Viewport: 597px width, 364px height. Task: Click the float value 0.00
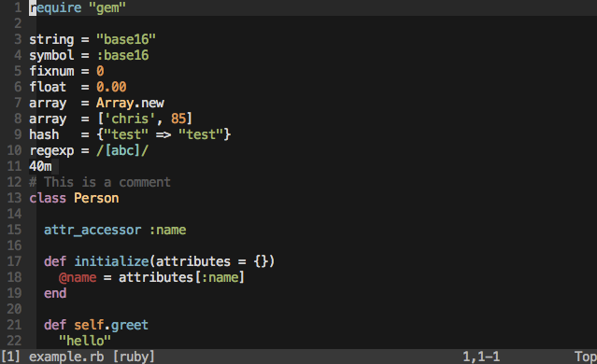111,87
